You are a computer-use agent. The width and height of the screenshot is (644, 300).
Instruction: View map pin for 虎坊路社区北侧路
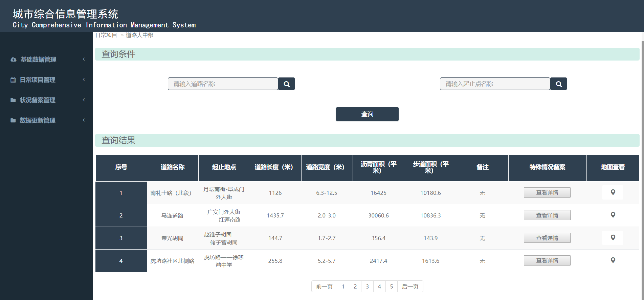click(613, 260)
